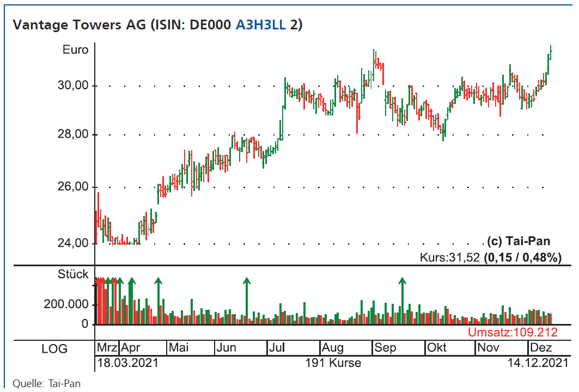Click the '(c) Tai-Pan' copyright text
Screen dimensions: 579x392
coord(519,241)
